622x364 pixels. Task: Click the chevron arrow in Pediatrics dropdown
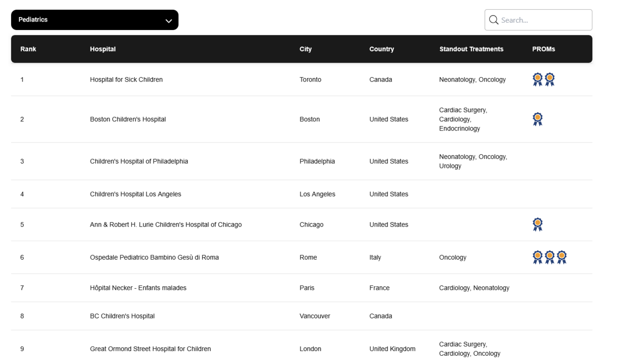(169, 21)
